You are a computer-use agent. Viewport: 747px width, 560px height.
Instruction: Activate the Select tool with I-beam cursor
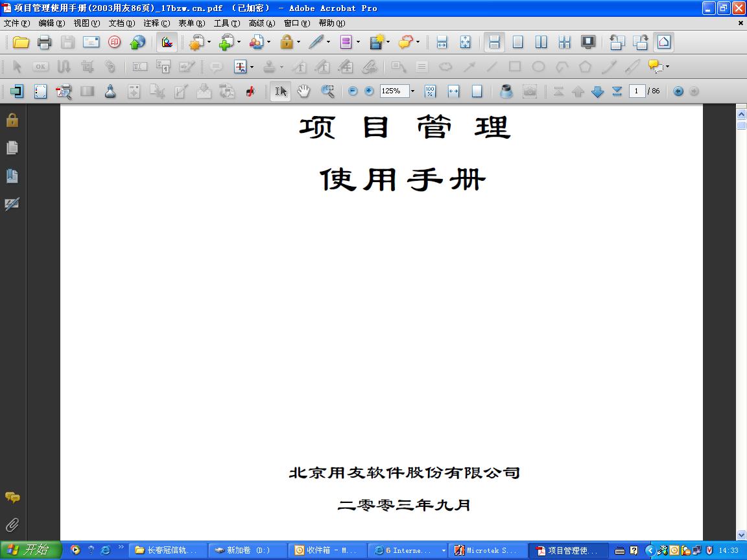(281, 91)
